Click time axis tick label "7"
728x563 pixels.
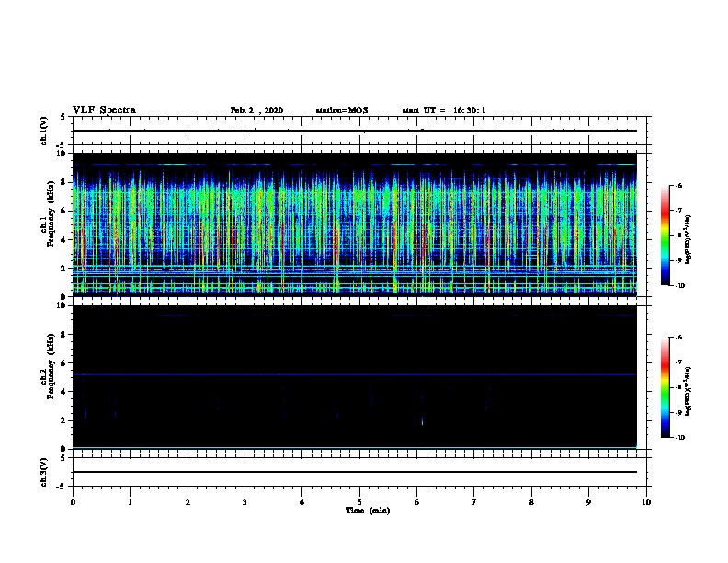(474, 502)
